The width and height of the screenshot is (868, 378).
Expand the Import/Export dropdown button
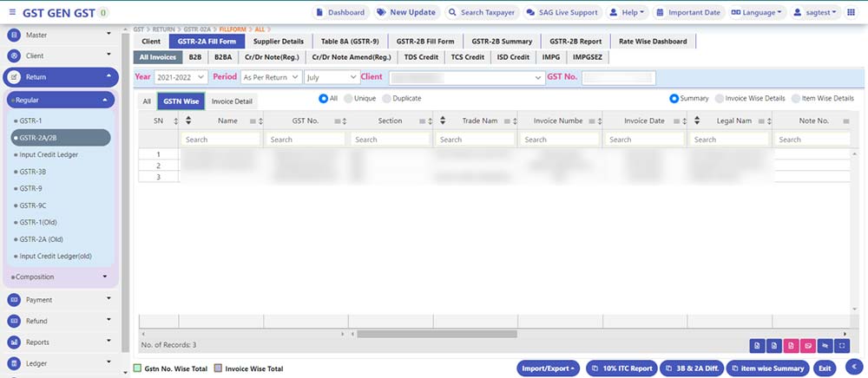tap(549, 368)
